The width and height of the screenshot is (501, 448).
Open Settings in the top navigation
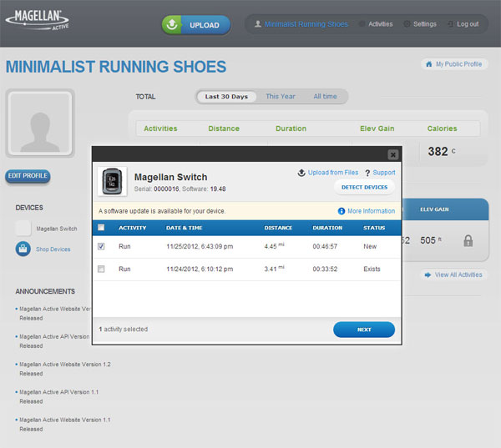point(425,24)
